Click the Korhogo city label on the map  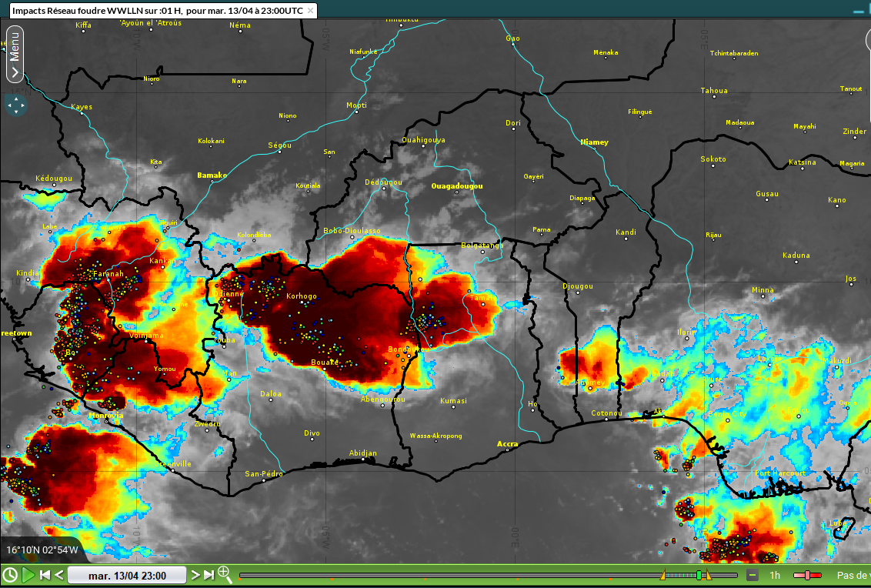click(x=301, y=296)
